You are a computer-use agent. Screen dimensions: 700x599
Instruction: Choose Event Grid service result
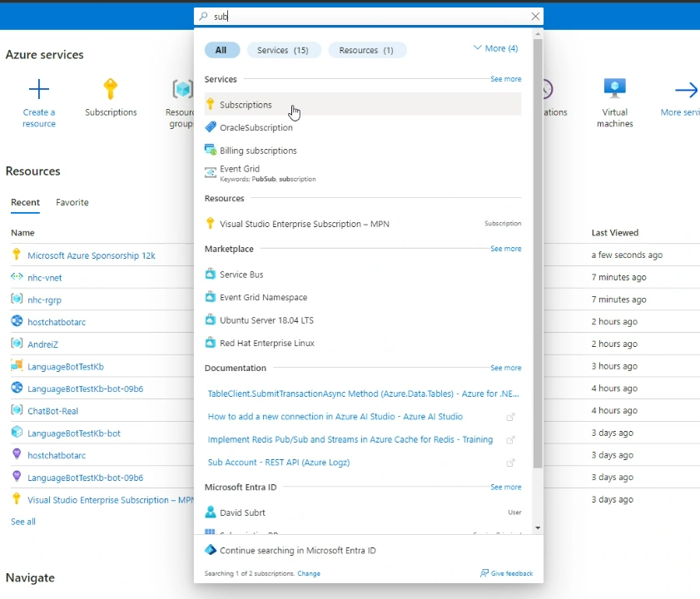pyautogui.click(x=240, y=170)
